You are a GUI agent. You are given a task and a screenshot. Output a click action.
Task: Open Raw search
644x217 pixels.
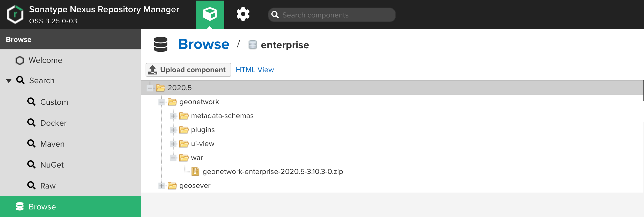tap(48, 186)
